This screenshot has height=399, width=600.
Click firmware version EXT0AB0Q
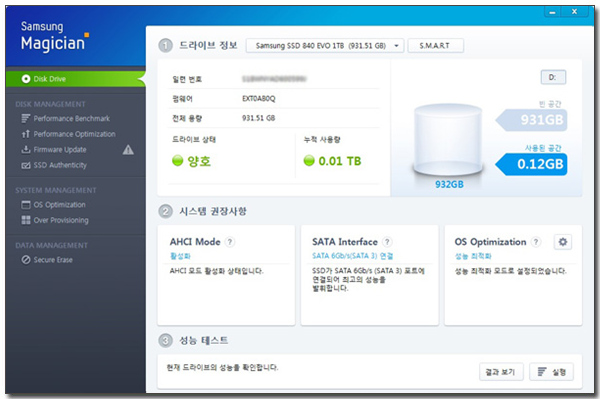tap(258, 99)
